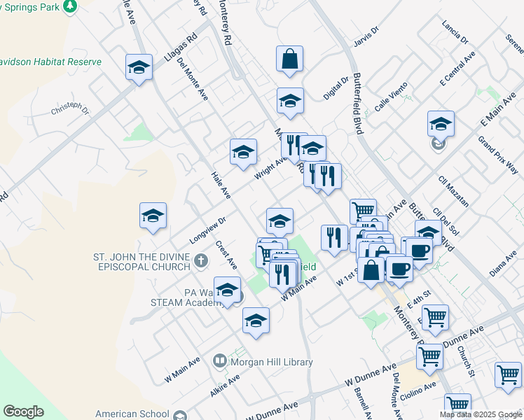The width and height of the screenshot is (524, 420).
Task: Click the school marker near E Central Ave
Action: coord(441,125)
